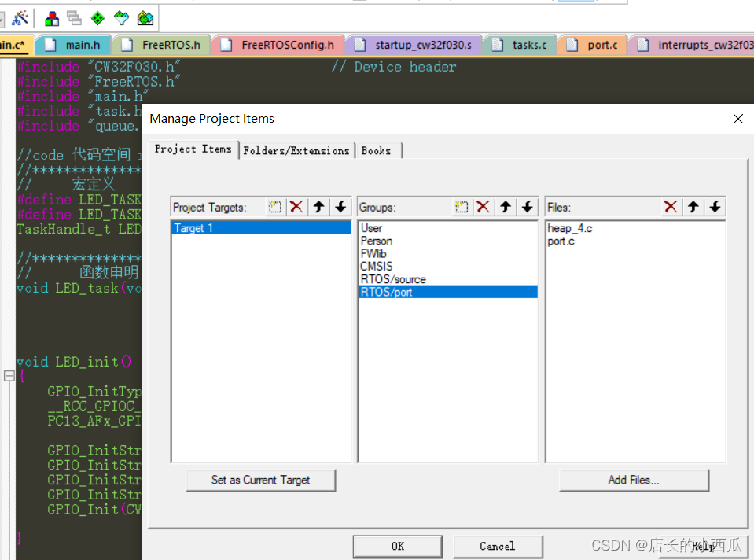Move the selected group up
Viewport: 754px width, 560px height.
[x=506, y=207]
